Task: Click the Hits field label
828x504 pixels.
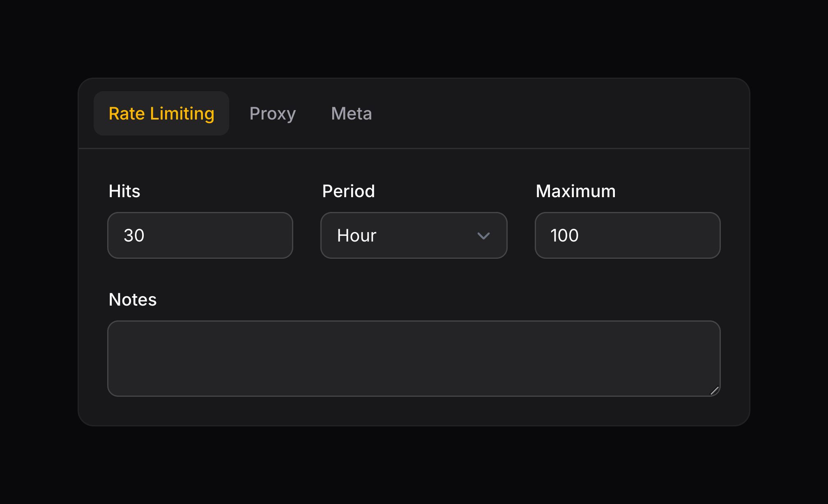Action: (124, 191)
